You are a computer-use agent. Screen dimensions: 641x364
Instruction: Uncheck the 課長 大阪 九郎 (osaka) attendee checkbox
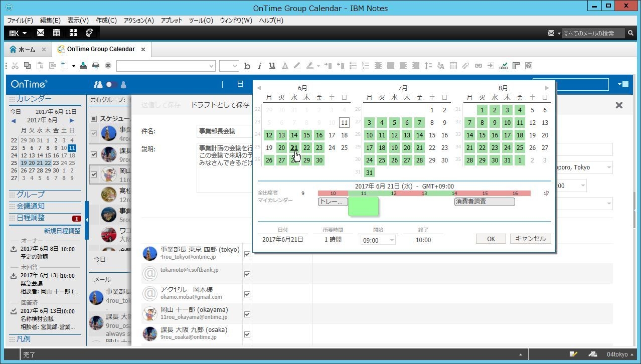point(247,334)
